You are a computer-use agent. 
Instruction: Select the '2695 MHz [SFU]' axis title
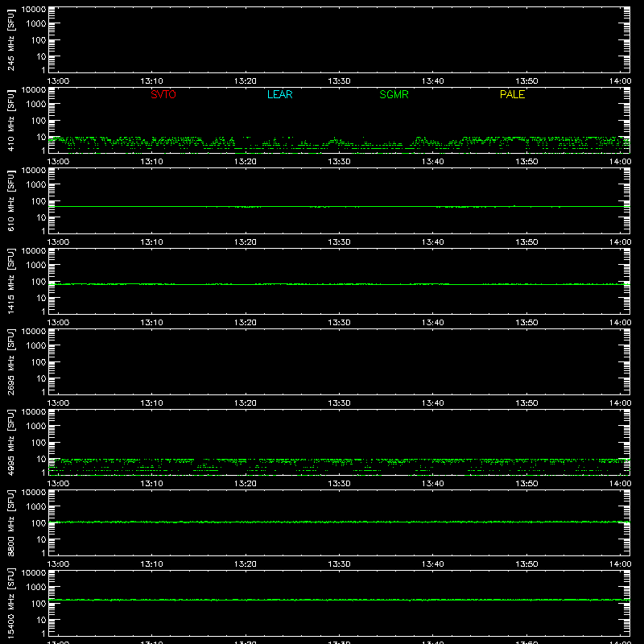11,361
